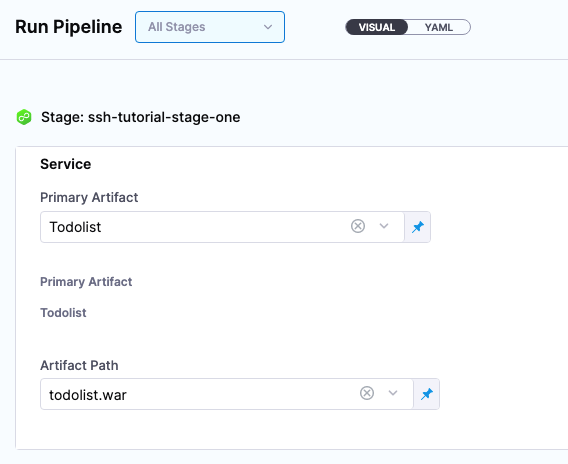This screenshot has height=464, width=568.
Task: Expand Primary Artifact dropdown chevron
Action: 384,226
